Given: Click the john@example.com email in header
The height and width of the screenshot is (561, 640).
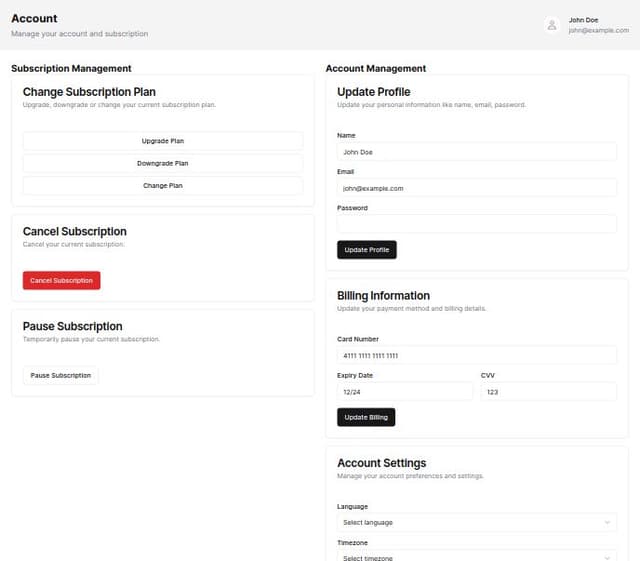Looking at the screenshot, I should (x=598, y=31).
